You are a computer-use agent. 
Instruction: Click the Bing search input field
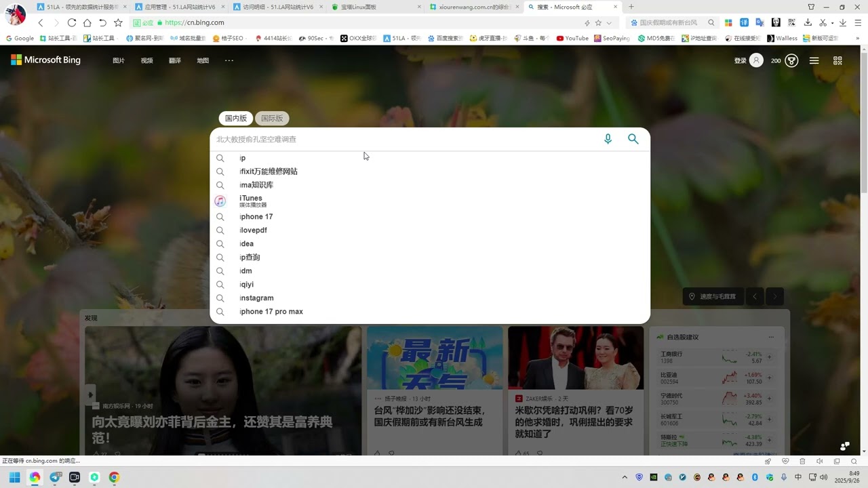(407, 139)
